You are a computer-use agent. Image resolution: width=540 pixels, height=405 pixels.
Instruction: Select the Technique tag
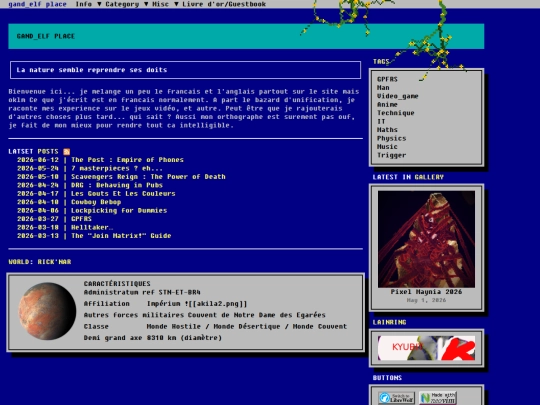point(395,113)
